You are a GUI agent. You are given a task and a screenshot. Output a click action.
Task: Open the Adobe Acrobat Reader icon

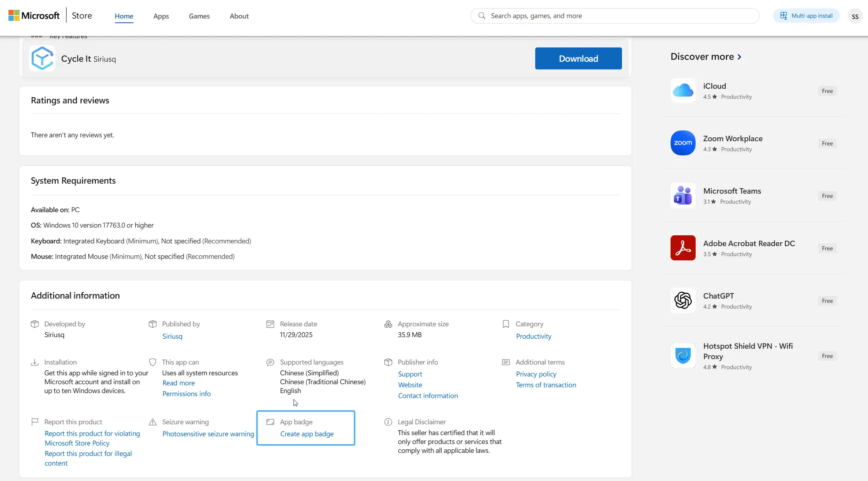[x=683, y=248]
